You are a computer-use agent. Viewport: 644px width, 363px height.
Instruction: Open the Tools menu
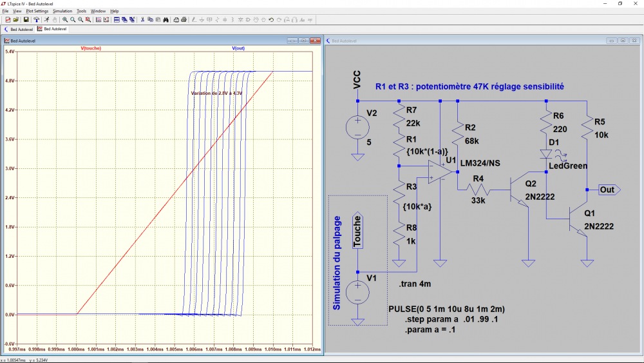tap(81, 11)
